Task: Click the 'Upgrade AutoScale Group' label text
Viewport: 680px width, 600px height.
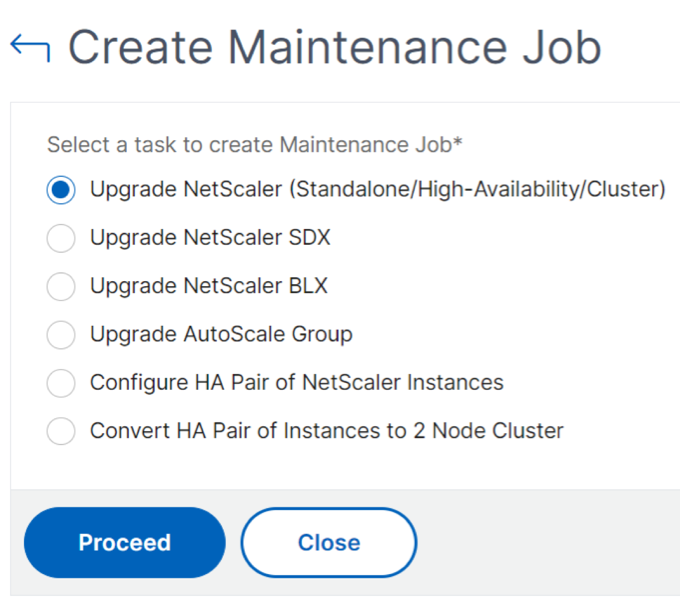Action: (221, 334)
